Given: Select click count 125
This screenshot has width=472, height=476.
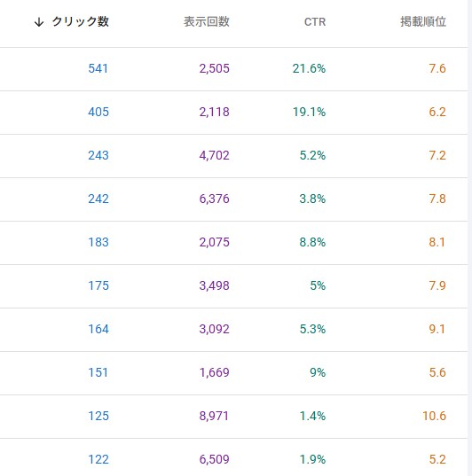Looking at the screenshot, I should click(98, 416).
